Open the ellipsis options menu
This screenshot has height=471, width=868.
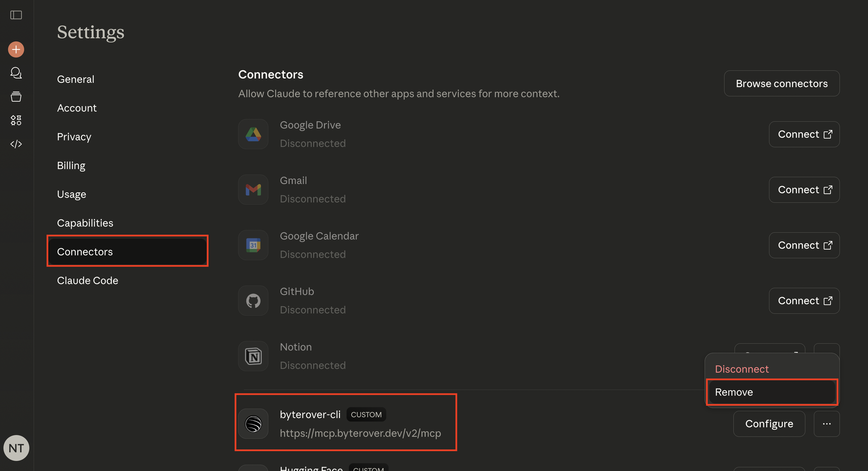pyautogui.click(x=827, y=424)
